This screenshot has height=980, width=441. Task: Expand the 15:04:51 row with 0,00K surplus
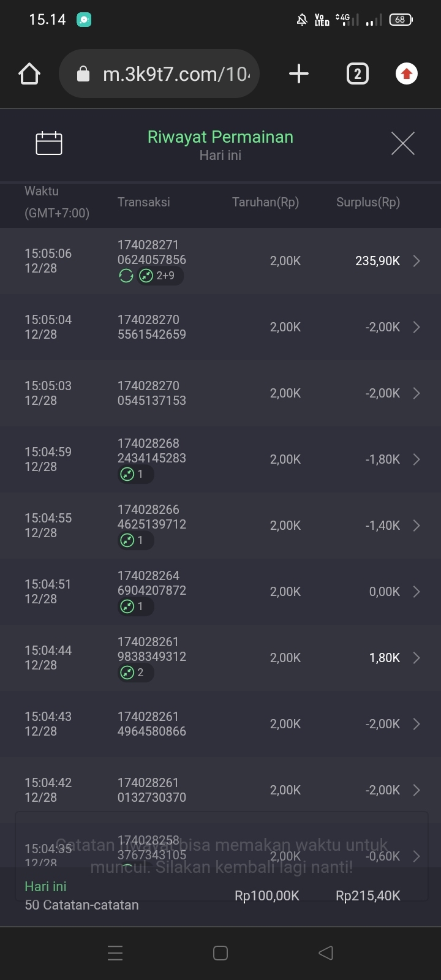pos(417,592)
